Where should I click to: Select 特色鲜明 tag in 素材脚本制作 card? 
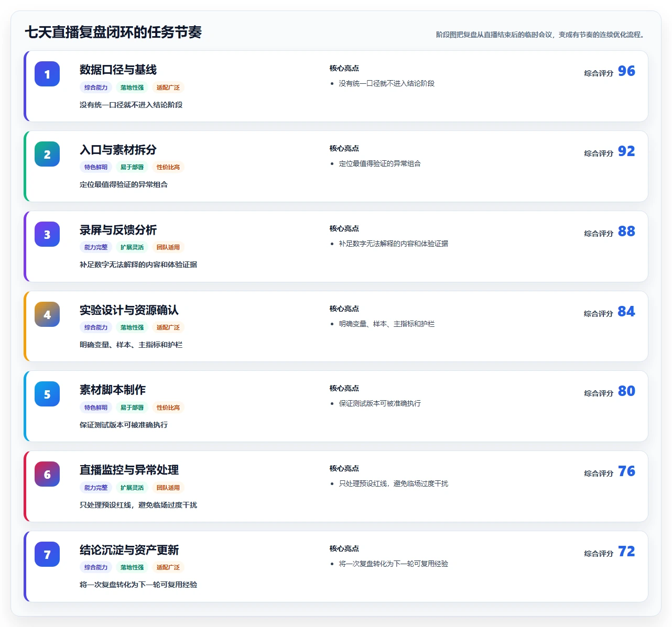click(x=96, y=408)
